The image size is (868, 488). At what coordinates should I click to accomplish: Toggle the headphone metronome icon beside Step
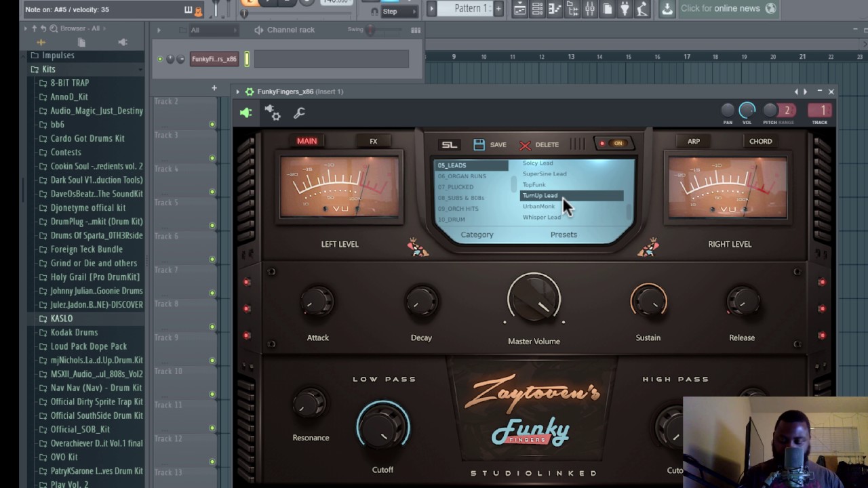(x=374, y=12)
